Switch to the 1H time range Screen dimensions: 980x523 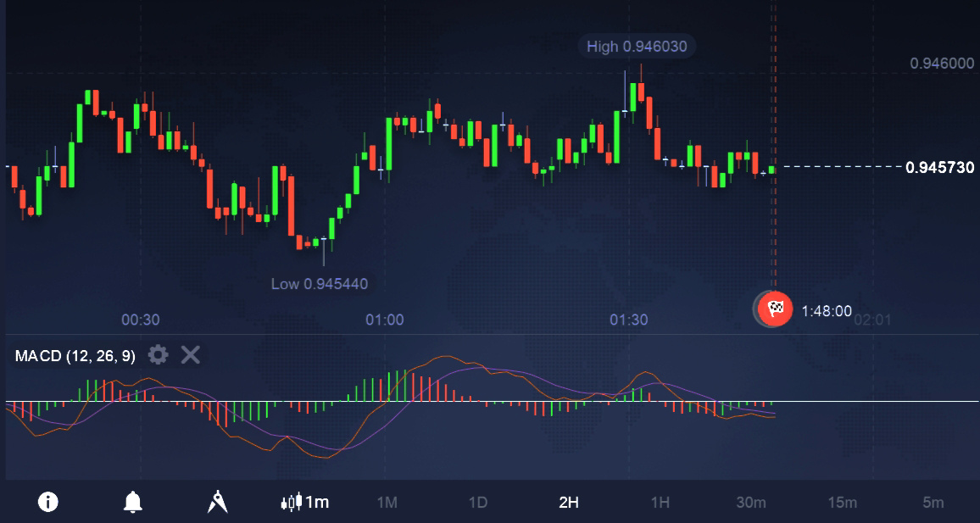[660, 502]
